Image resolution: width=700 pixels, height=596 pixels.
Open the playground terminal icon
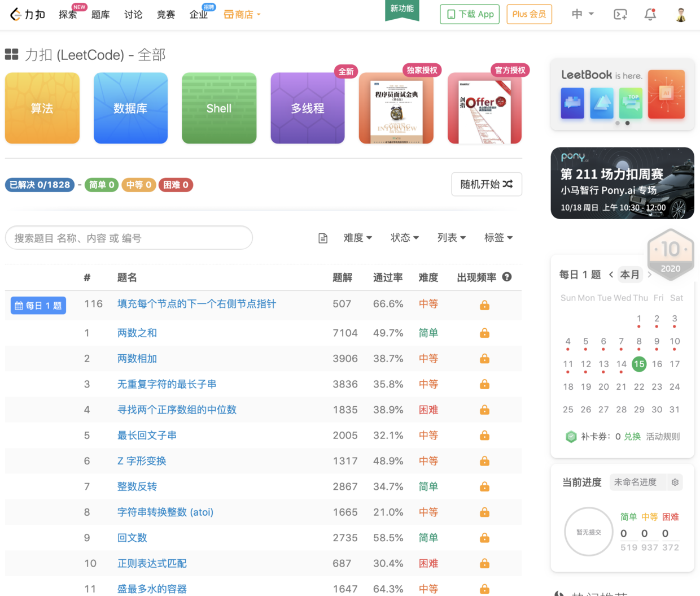pyautogui.click(x=620, y=15)
